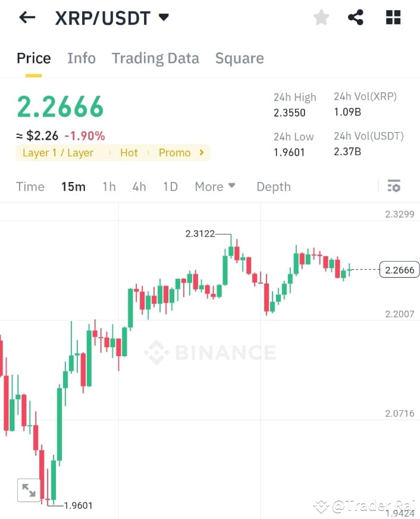The height and width of the screenshot is (519, 420).
Task: Tap the back arrow to exit the chart
Action: pyautogui.click(x=26, y=17)
